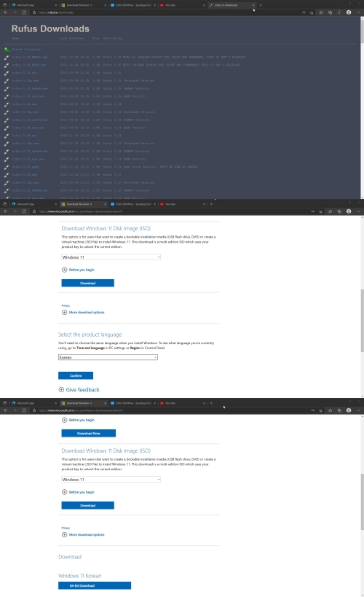Click the Last modified column header
The width and height of the screenshot is (364, 597).
(x=72, y=39)
